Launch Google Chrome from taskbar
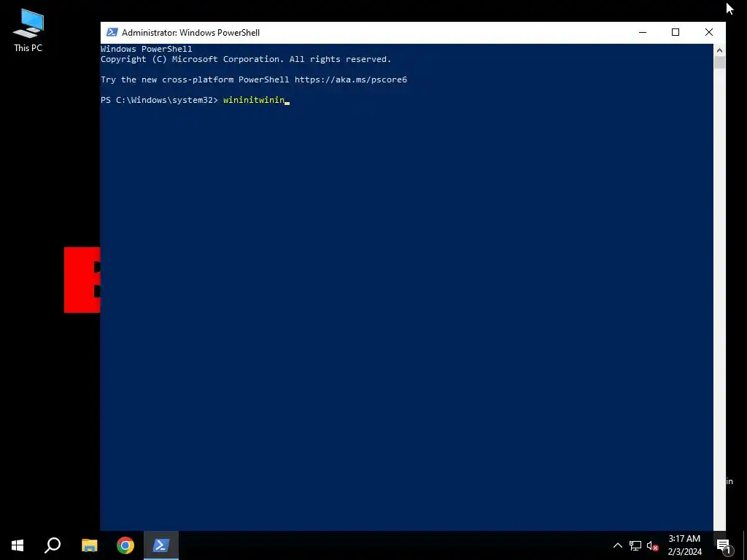Image resolution: width=747 pixels, height=560 pixels. point(125,545)
